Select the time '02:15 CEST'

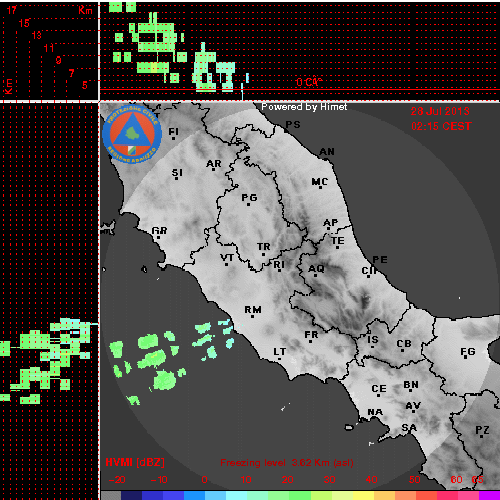click(441, 126)
